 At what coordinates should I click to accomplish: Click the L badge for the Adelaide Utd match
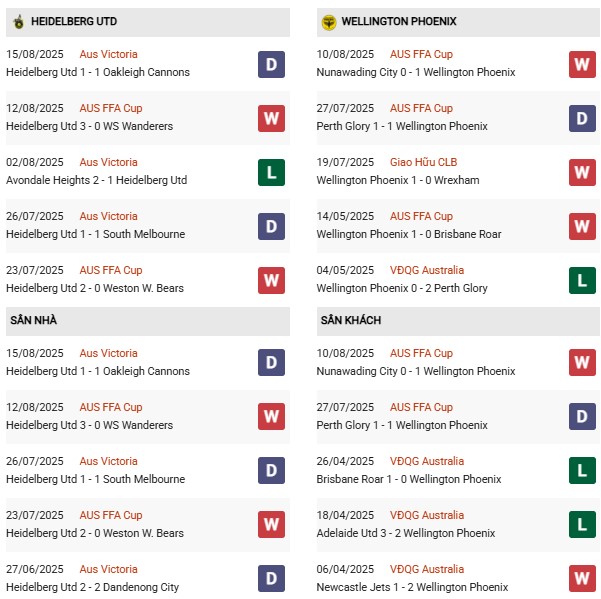[583, 525]
